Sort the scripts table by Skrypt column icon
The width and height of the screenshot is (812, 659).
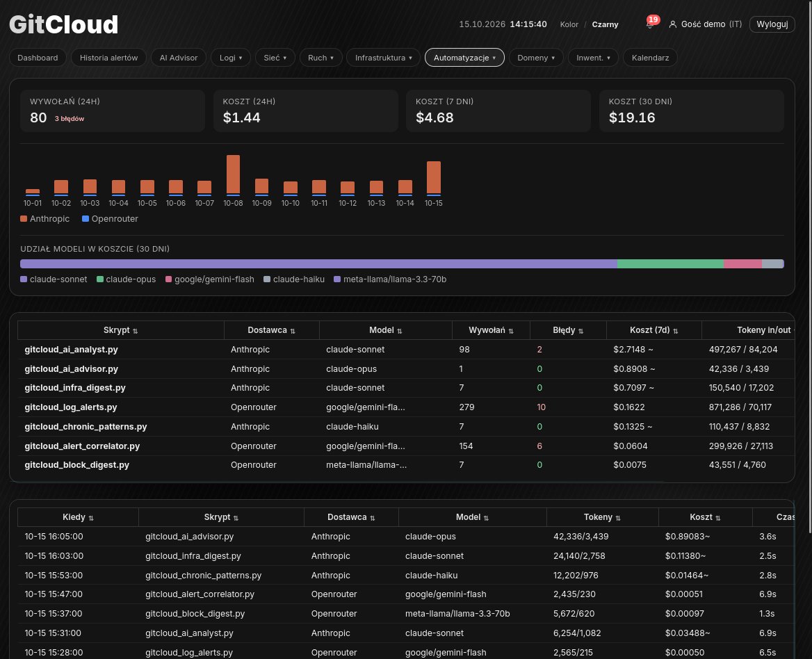135,331
